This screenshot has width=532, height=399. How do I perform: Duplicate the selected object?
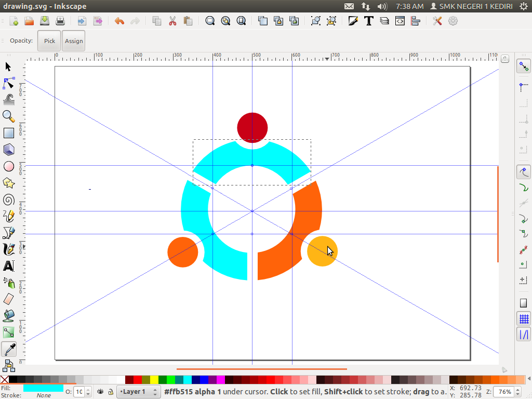point(262,21)
